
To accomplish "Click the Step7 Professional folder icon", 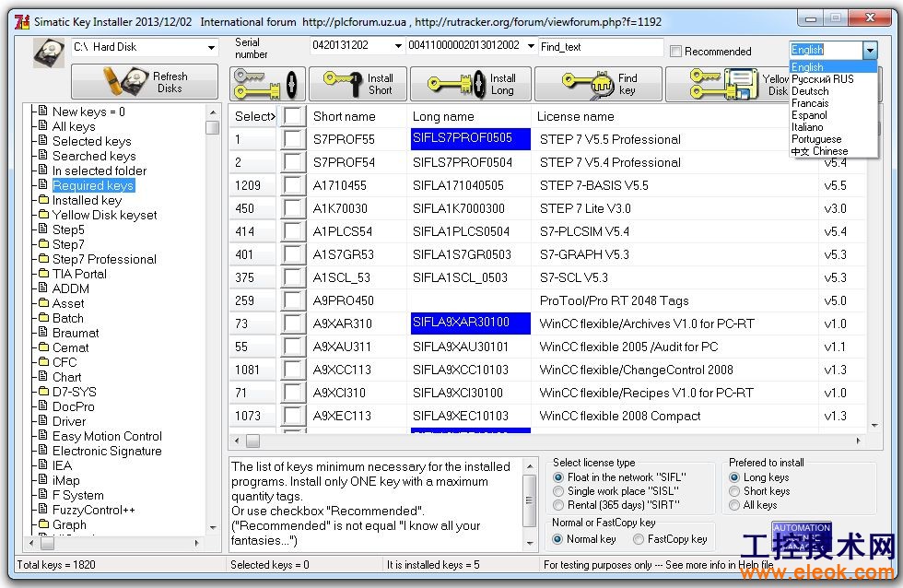I will [x=43, y=258].
